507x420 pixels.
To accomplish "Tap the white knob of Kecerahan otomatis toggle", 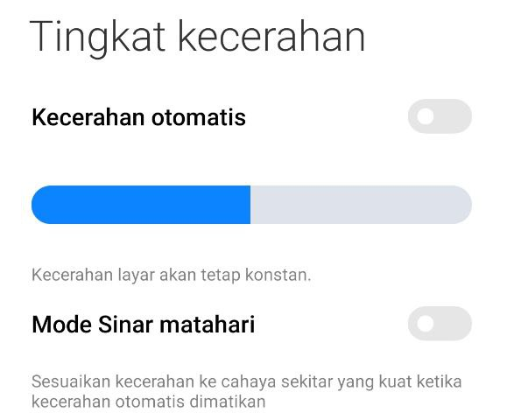I will (426, 116).
